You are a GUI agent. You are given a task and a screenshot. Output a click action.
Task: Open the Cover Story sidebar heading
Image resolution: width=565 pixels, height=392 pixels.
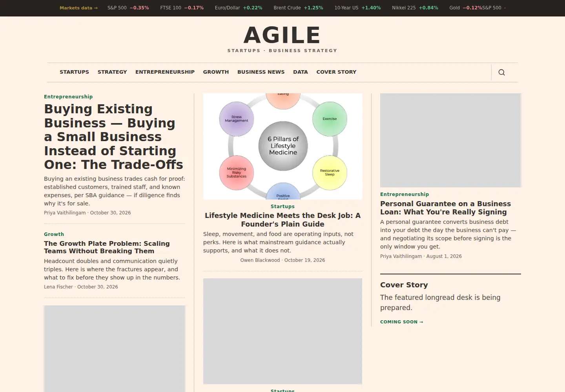404,285
